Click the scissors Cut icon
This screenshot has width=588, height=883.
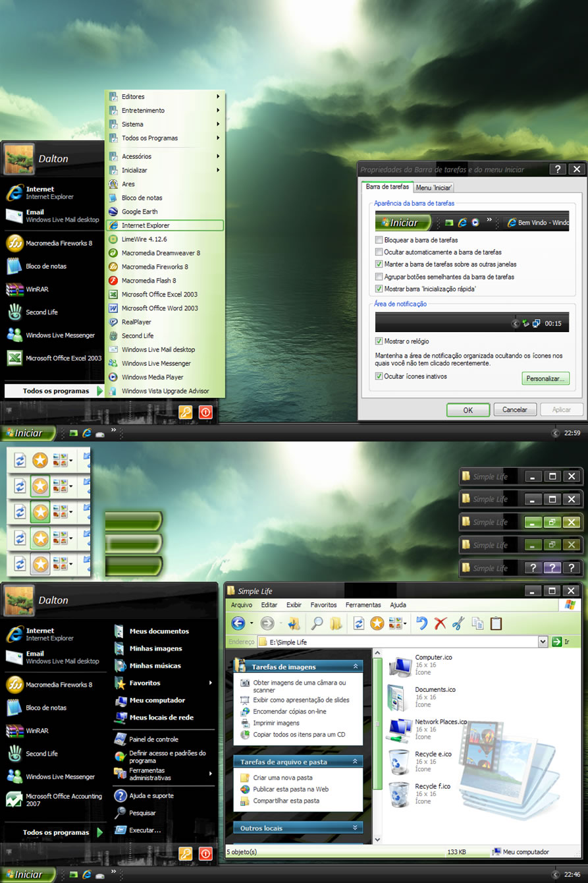459,623
